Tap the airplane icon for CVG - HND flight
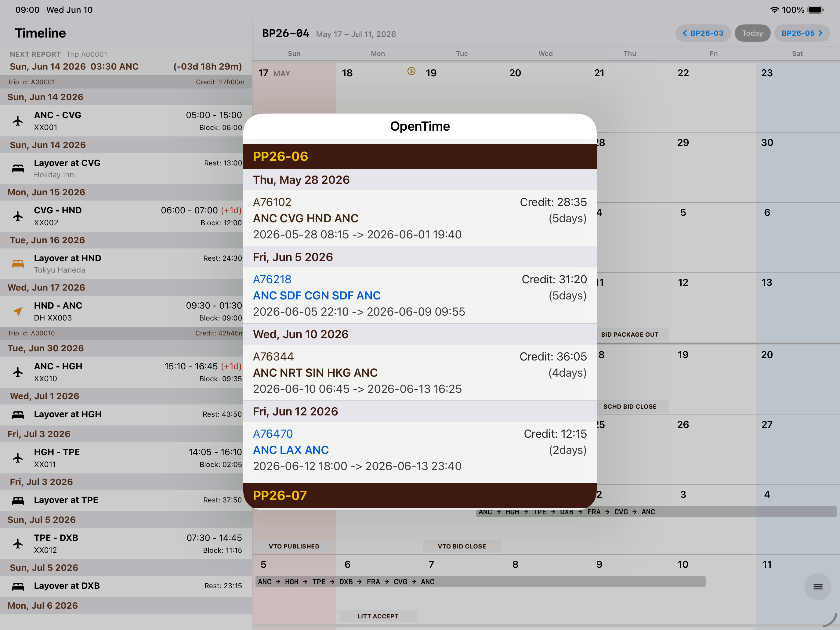840x630 pixels. pyautogui.click(x=18, y=216)
